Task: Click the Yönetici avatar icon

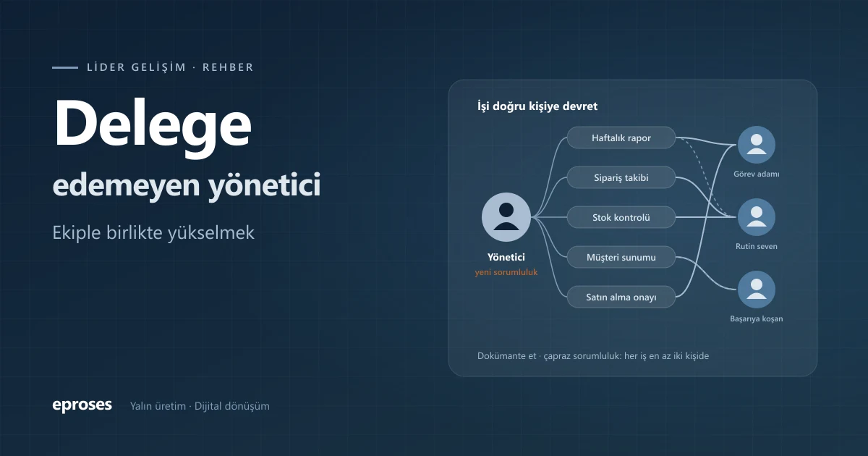Action: (x=506, y=217)
